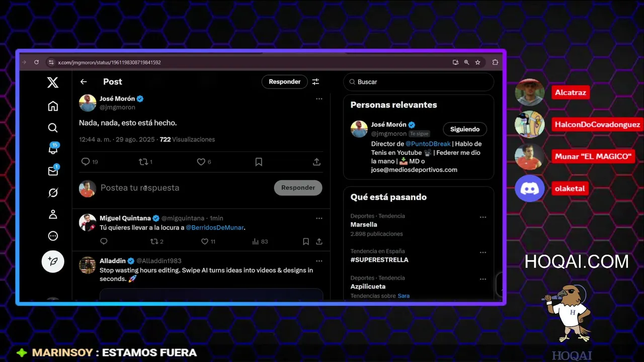Open Notifications bell with 15 badge
644x362 pixels.
point(53,149)
